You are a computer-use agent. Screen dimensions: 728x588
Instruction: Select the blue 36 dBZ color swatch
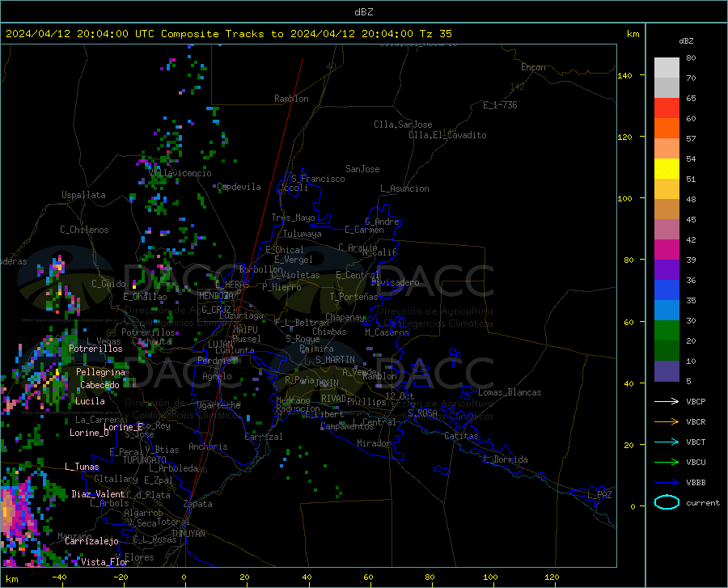click(x=667, y=290)
